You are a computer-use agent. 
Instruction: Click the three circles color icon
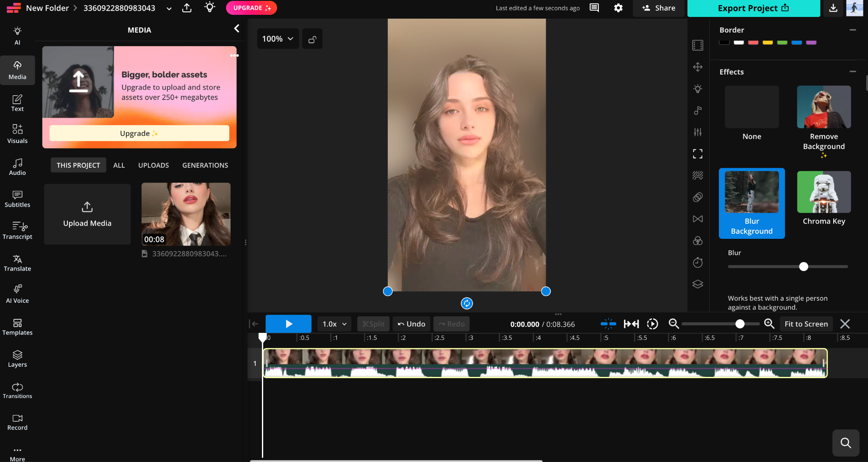click(698, 241)
